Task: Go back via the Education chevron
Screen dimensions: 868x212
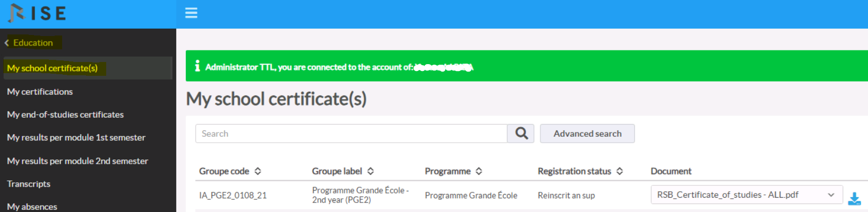Action: (x=6, y=43)
